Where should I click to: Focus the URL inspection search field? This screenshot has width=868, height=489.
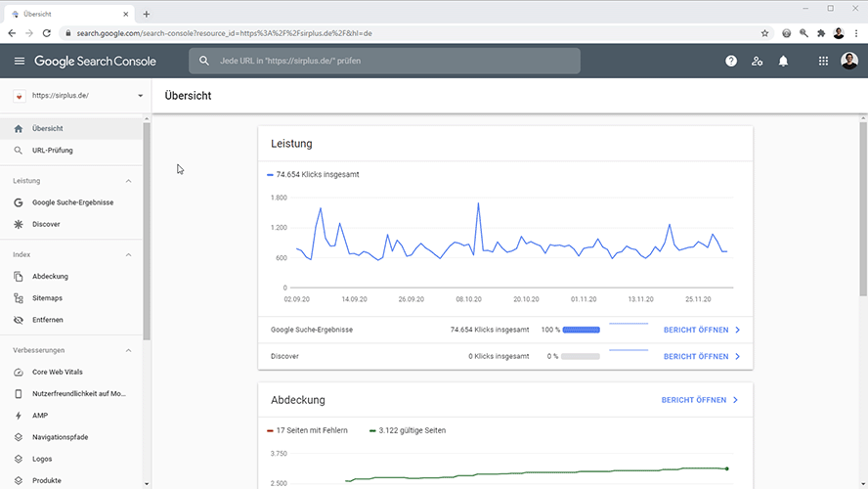click(x=384, y=61)
